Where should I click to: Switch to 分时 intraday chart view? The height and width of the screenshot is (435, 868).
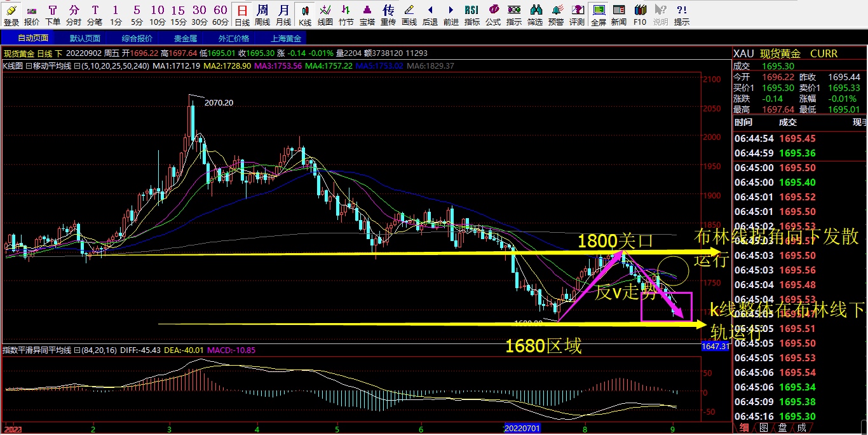point(74,14)
